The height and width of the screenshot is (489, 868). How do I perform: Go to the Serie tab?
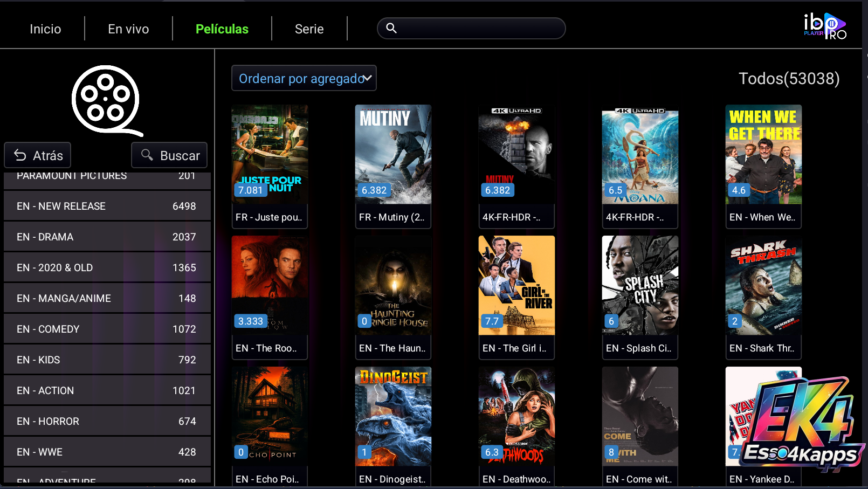(x=309, y=29)
